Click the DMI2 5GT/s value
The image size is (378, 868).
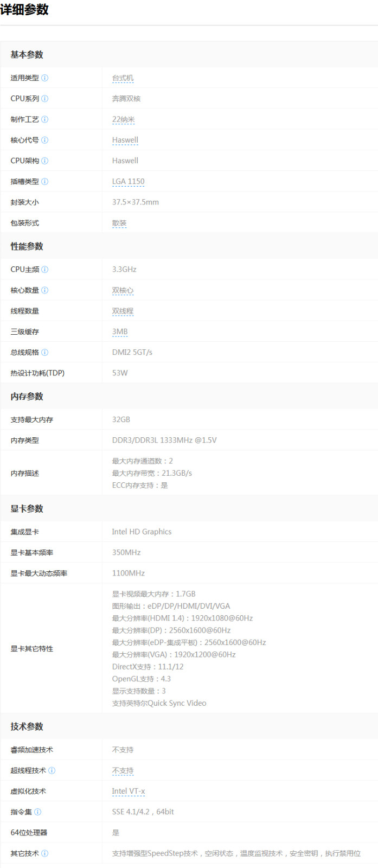pyautogui.click(x=132, y=353)
